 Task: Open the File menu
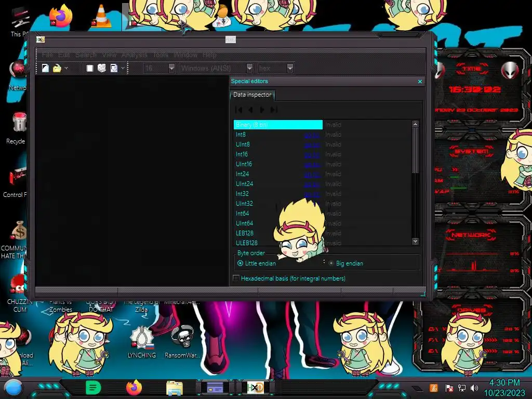[47, 55]
